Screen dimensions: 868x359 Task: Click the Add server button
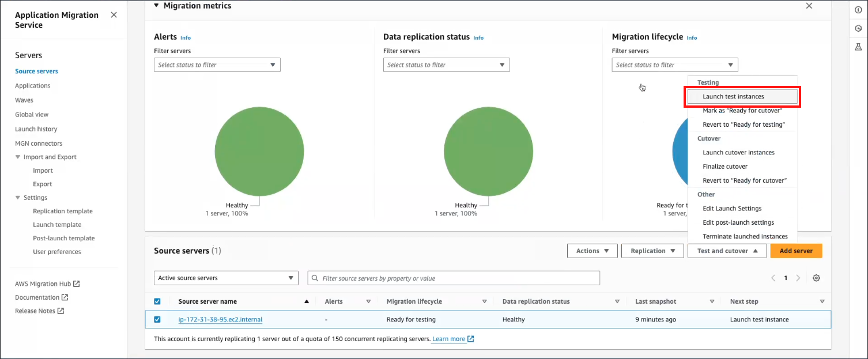coord(796,251)
